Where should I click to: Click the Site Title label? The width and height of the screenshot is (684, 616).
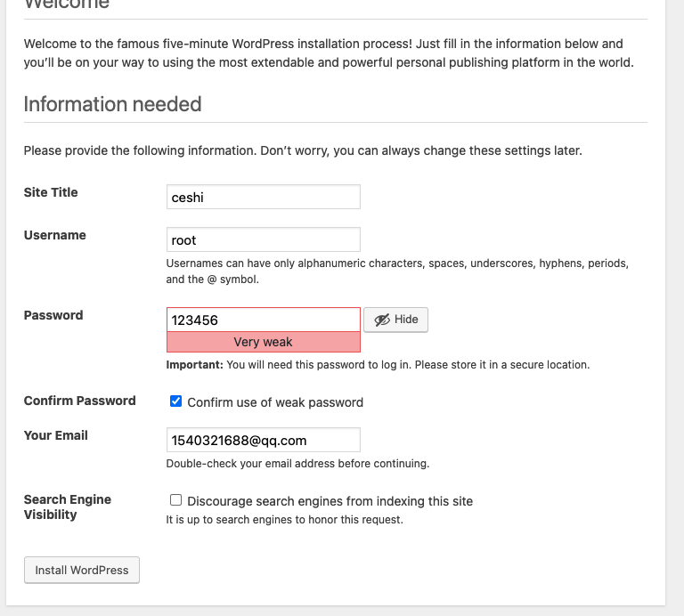(x=51, y=192)
